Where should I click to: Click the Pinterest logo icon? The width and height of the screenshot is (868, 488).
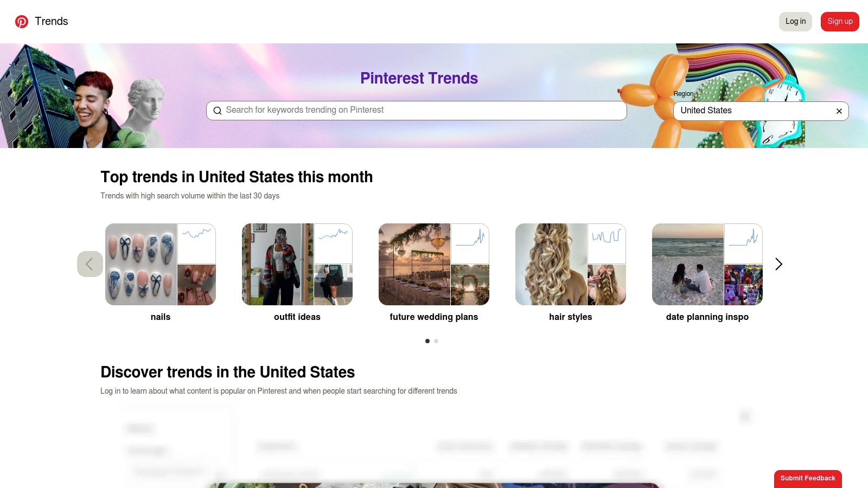22,22
